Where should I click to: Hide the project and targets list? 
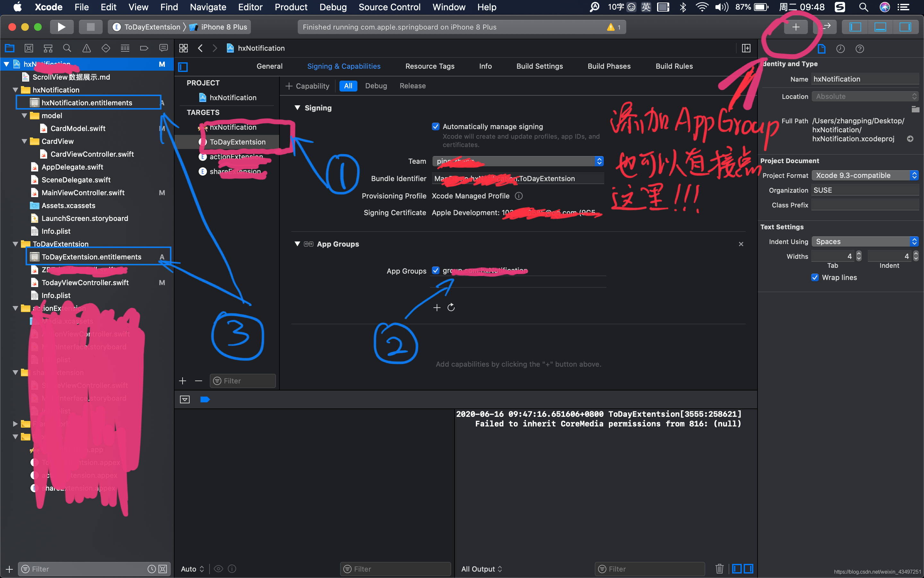183,67
